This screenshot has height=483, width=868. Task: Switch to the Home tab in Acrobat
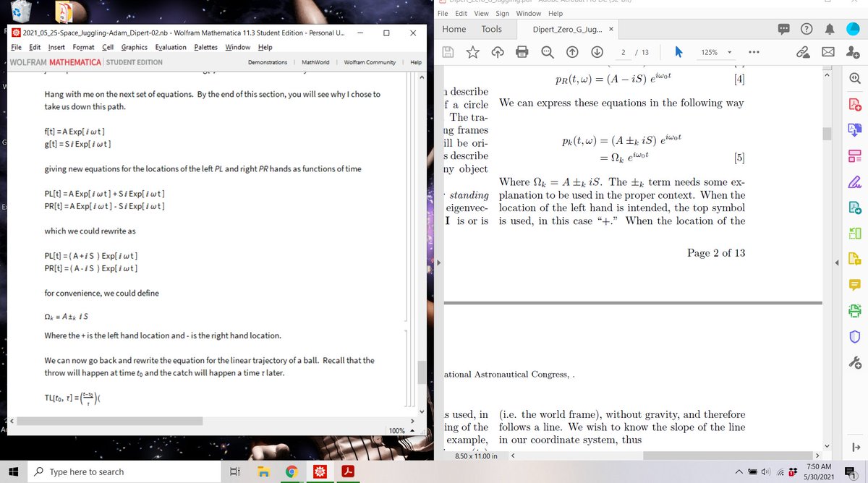pos(454,29)
